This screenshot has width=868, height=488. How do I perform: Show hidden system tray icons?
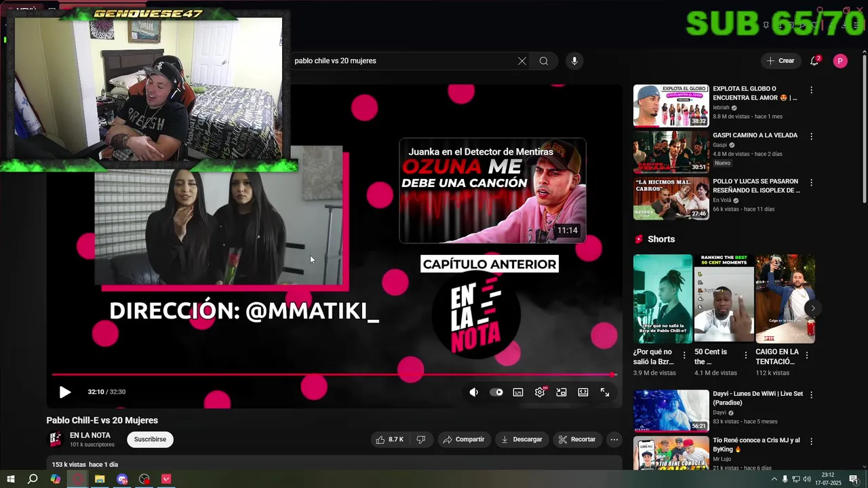[774, 479]
